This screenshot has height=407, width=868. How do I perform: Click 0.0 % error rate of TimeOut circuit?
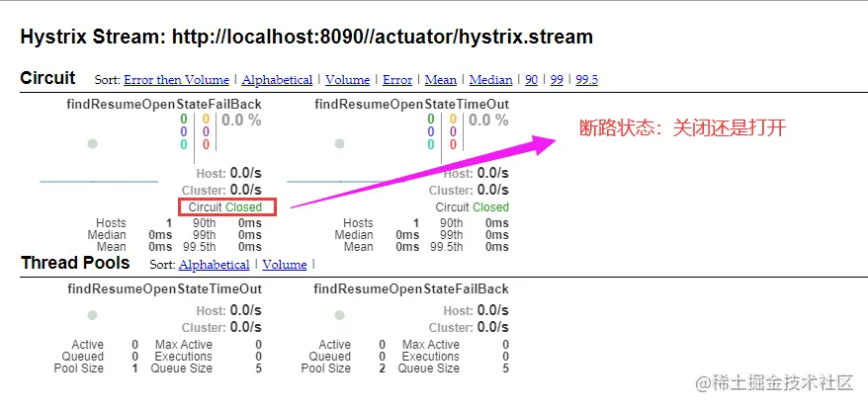pos(488,120)
